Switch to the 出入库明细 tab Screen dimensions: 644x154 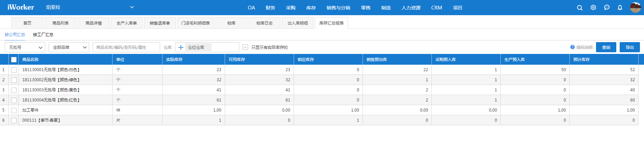pos(298,23)
